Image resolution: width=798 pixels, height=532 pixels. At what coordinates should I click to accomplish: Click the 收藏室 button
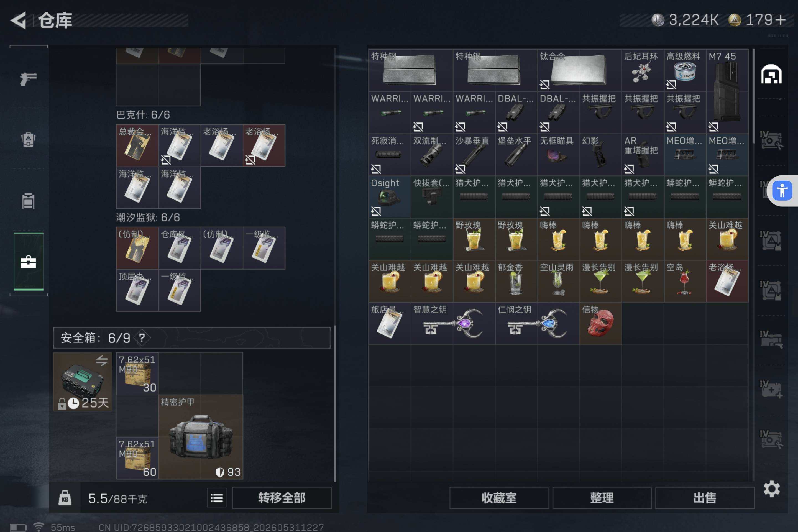499,498
